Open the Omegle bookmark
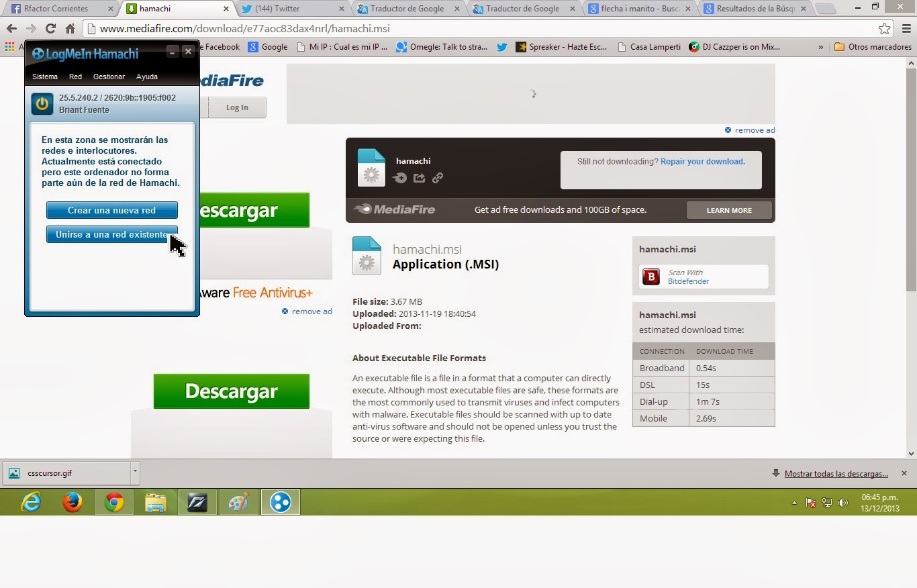 pos(442,47)
